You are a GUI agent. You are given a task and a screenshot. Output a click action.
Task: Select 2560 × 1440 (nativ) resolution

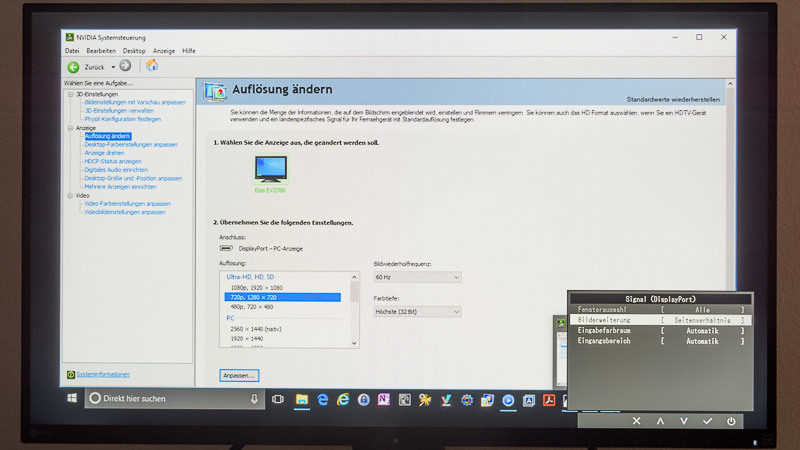(256, 329)
